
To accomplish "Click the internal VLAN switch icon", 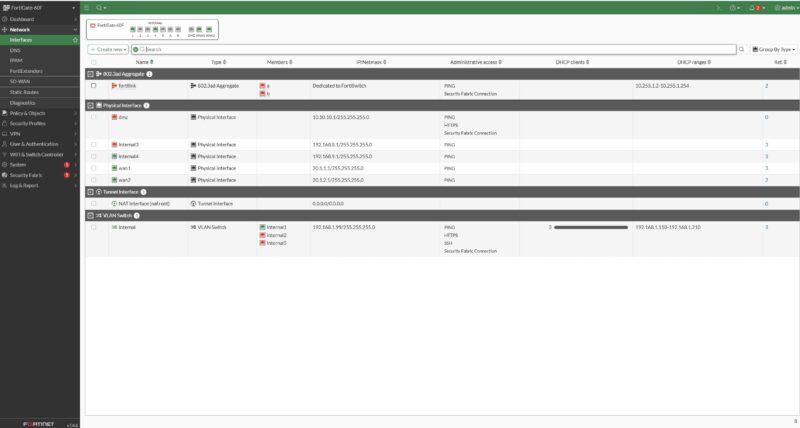I will (114, 227).
